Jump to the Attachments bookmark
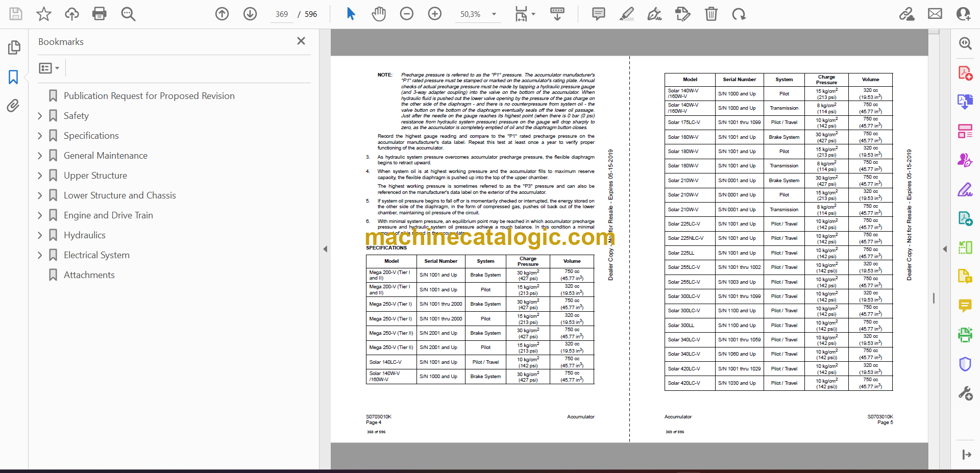Viewport: 980px width, 473px height. [89, 275]
